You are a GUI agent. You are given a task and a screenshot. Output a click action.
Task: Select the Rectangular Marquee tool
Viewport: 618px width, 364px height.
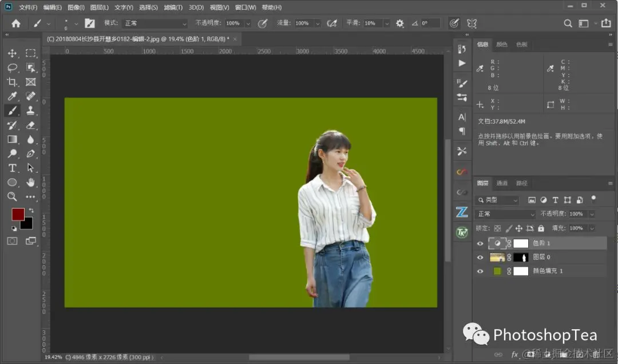click(x=30, y=53)
